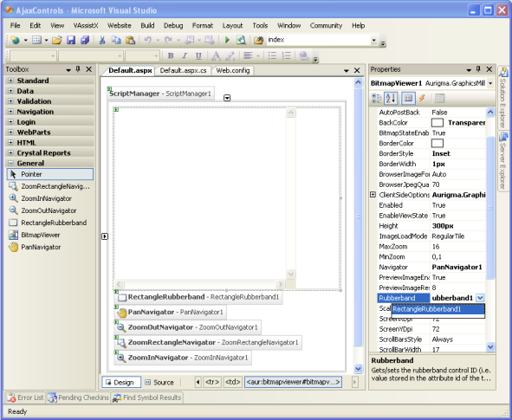Choose RectangleRubberband1 from the dropdown list
The image size is (512, 420).
pyautogui.click(x=437, y=309)
